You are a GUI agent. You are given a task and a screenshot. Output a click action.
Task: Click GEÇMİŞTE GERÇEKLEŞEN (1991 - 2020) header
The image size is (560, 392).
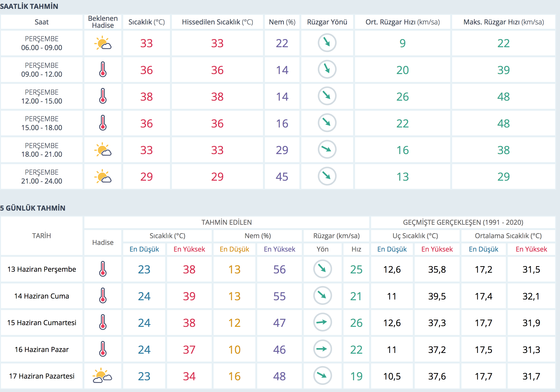[463, 222]
